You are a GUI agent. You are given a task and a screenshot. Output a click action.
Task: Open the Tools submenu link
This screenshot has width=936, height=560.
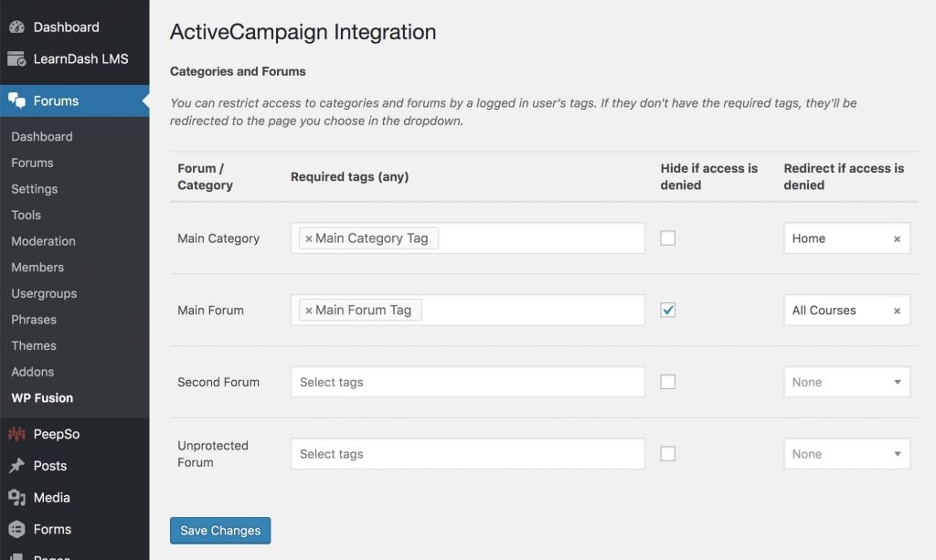[x=27, y=216]
